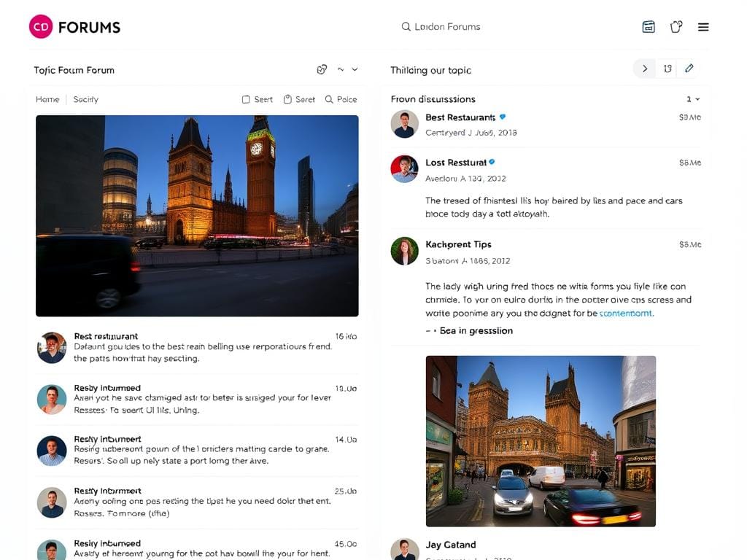Click the blue link ending the Kachprent post

(x=625, y=313)
